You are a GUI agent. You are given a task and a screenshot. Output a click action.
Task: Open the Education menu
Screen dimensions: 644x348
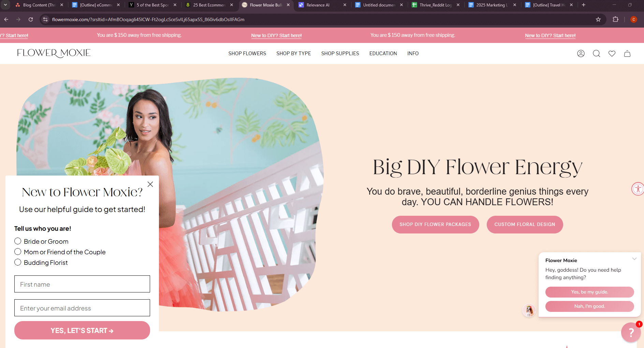pyautogui.click(x=383, y=54)
